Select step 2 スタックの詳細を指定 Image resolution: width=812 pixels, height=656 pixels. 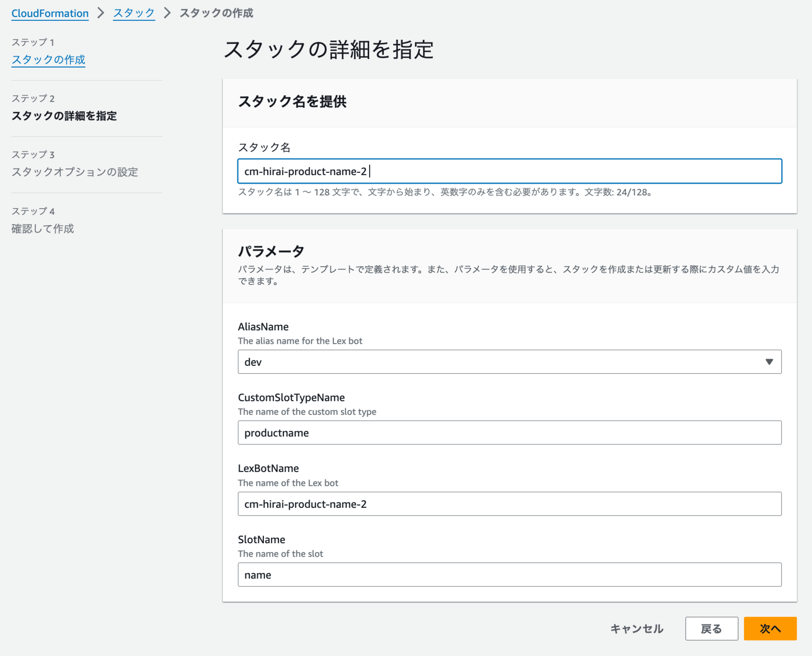(x=64, y=116)
